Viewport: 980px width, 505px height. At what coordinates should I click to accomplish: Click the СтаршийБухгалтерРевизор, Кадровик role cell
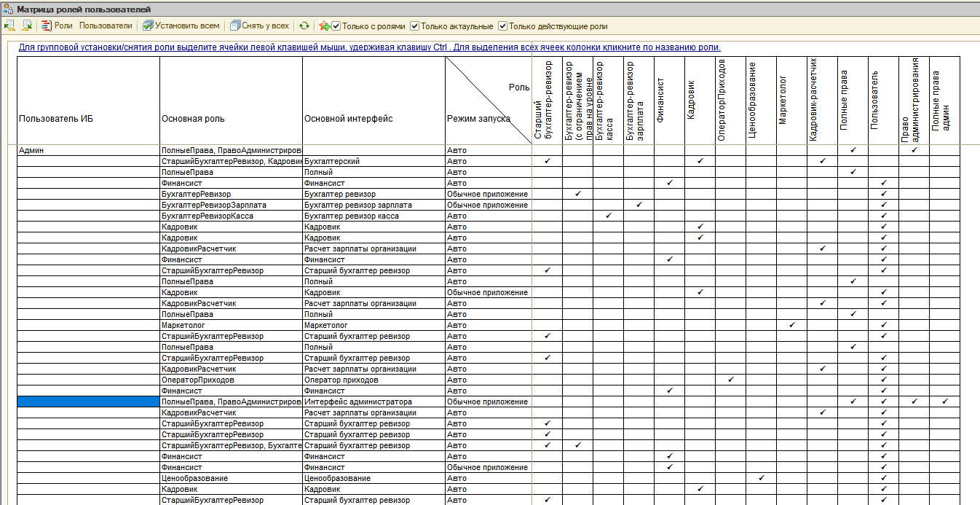[231, 161]
